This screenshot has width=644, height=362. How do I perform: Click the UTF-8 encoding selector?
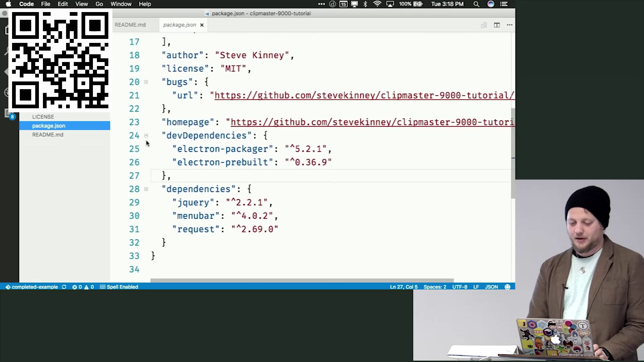(460, 287)
